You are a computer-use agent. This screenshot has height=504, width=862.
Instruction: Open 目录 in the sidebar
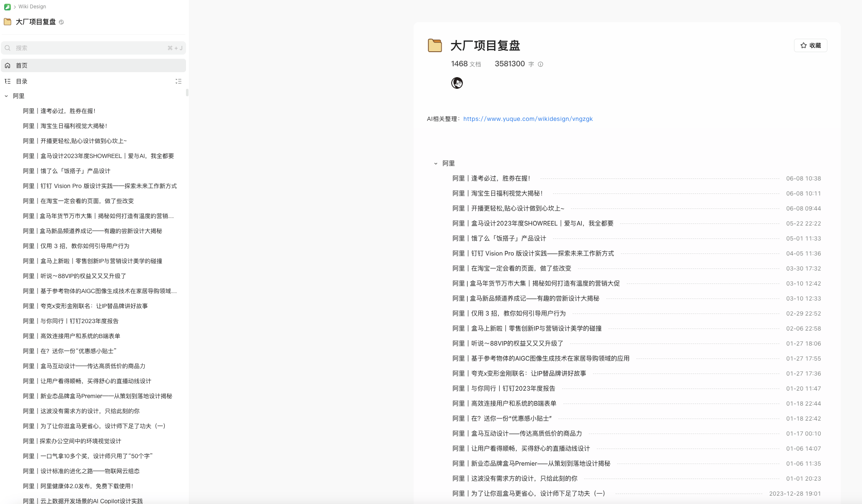point(22,81)
